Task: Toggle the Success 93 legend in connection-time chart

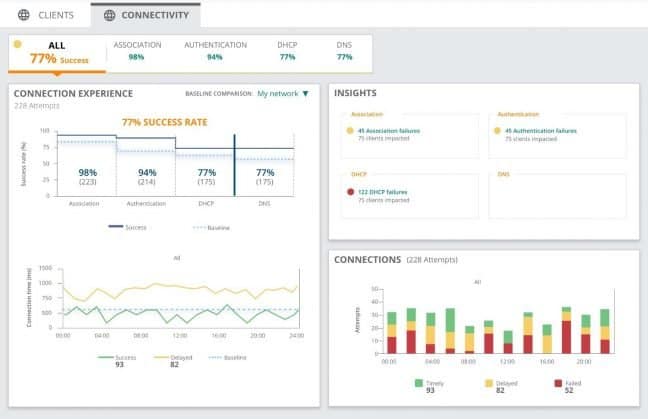Action: (x=117, y=360)
